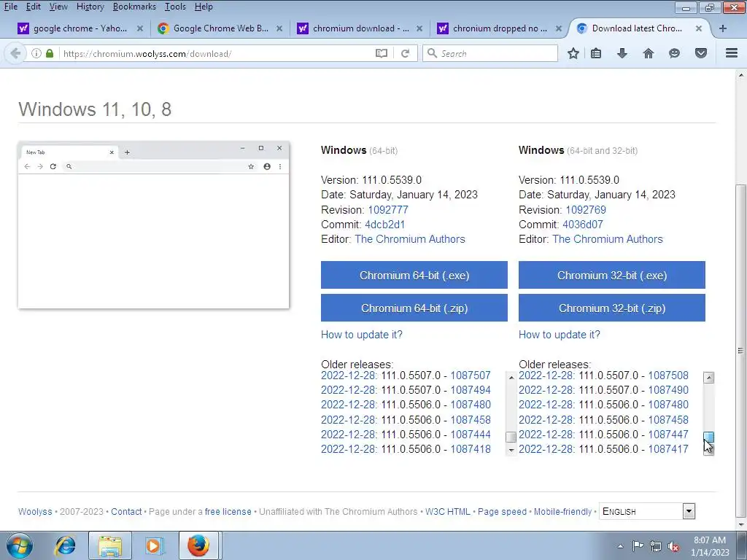The image size is (747, 560).
Task: Show bookmarks list icon in toolbar
Action: click(x=596, y=53)
